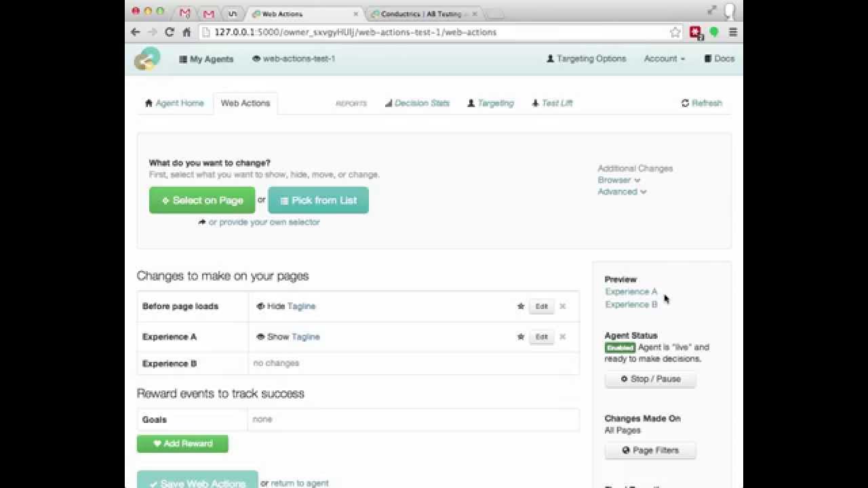Click 'no changes' text in Experience B row
The width and height of the screenshot is (868, 488).
[276, 363]
